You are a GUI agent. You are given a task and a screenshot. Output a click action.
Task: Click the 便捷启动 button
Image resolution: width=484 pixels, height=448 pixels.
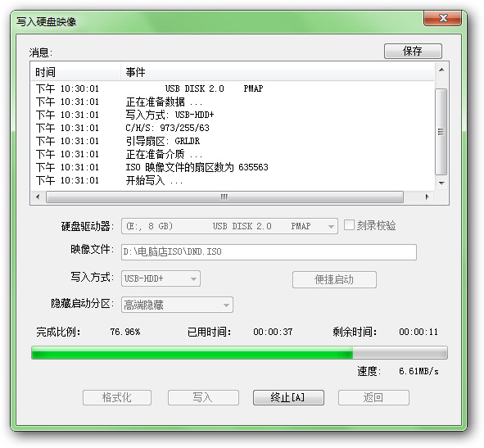334,280
